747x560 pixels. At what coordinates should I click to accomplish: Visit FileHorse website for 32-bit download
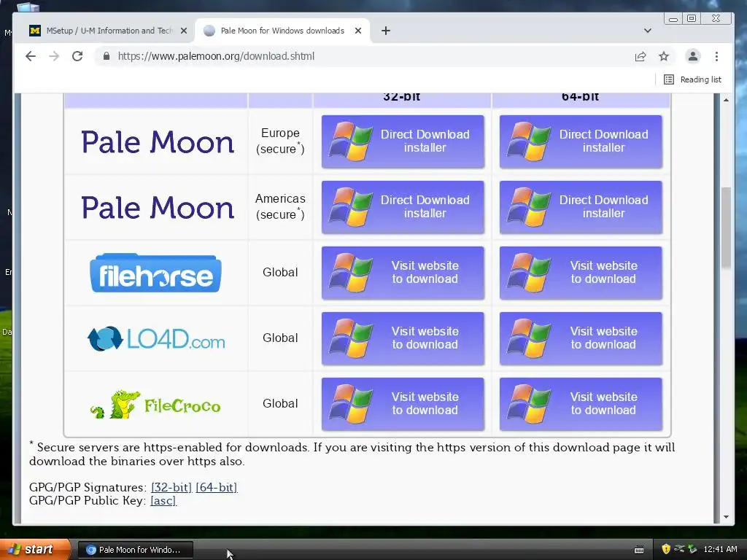pyautogui.click(x=403, y=273)
